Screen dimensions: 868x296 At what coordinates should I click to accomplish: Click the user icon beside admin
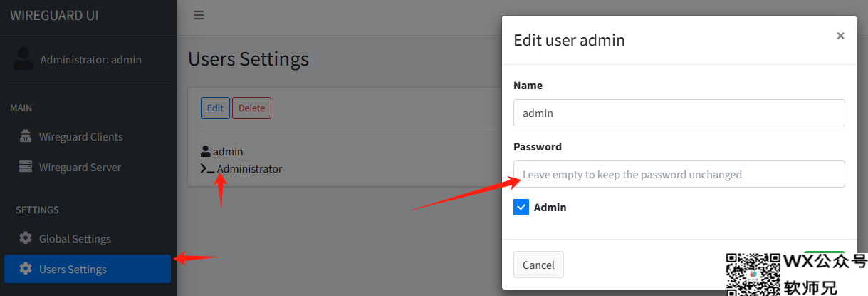pos(206,151)
